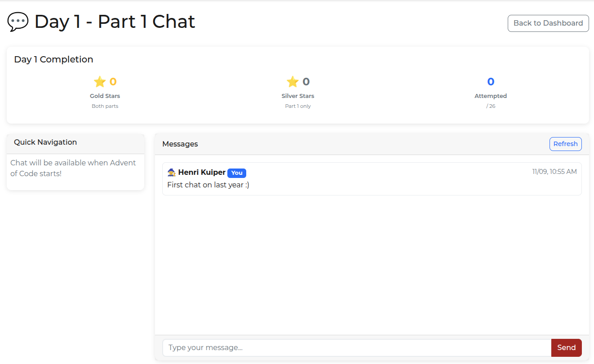Refresh the messages list
This screenshot has height=364, width=594.
565,144
